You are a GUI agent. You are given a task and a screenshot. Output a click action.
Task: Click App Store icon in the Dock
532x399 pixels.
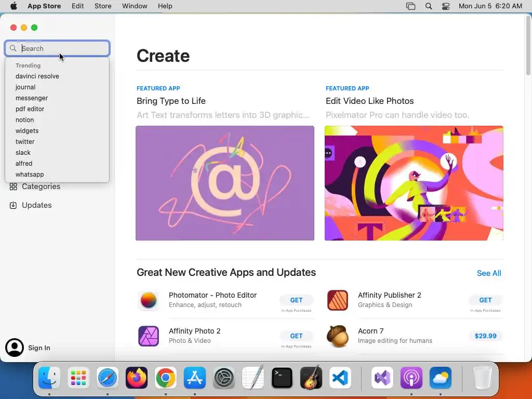click(195, 378)
